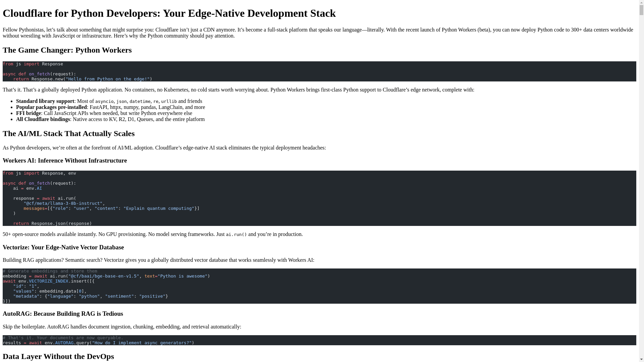The height and width of the screenshot is (362, 644).
Task: Click inline code 'asyncio' in the bullet list
Action: [x=104, y=102]
